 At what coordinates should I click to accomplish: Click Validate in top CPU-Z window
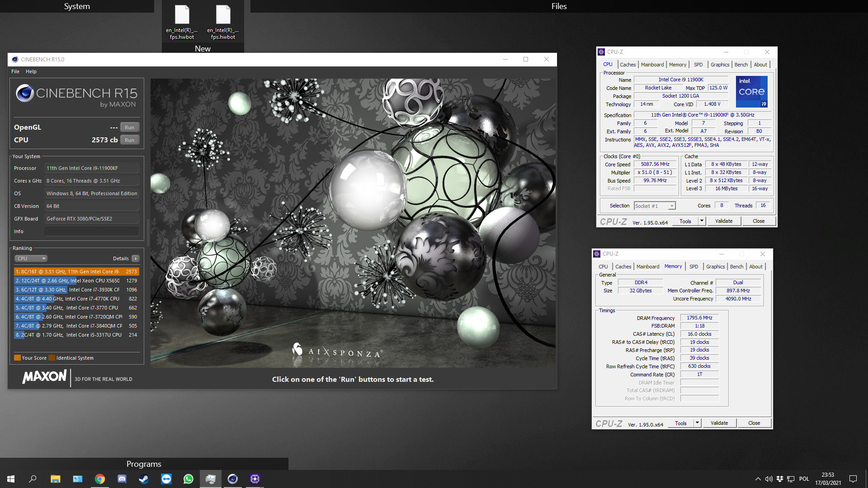724,221
